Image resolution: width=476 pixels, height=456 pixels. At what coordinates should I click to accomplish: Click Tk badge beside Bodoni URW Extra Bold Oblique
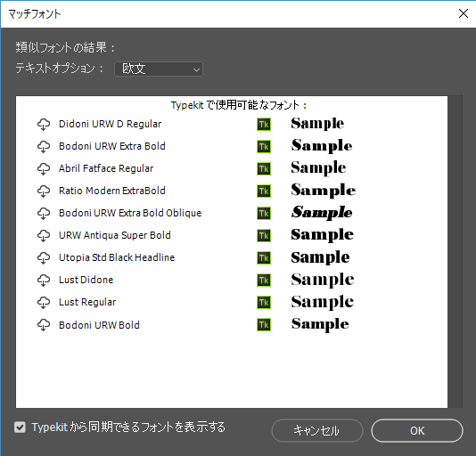click(264, 213)
